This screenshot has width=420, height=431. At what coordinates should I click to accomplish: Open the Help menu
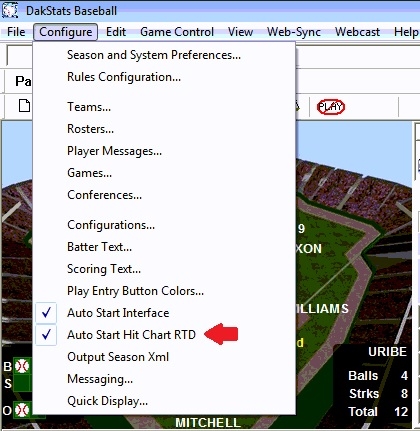[x=405, y=32]
